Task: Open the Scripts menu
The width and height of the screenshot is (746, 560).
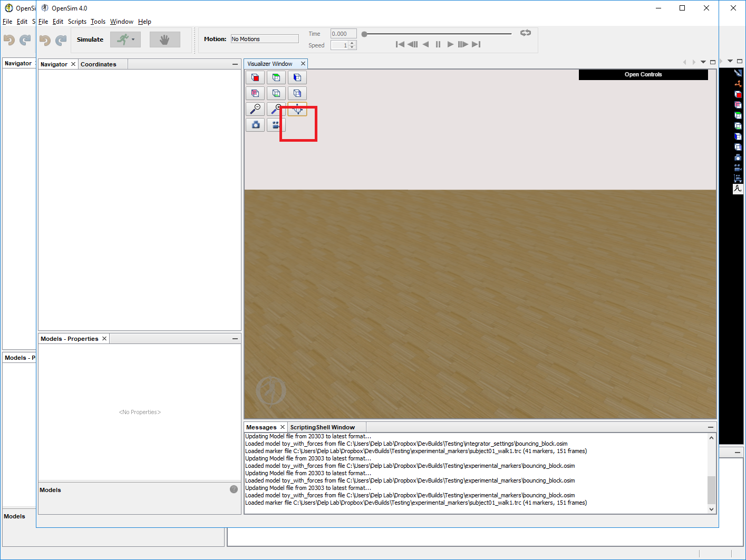Action: (x=77, y=22)
